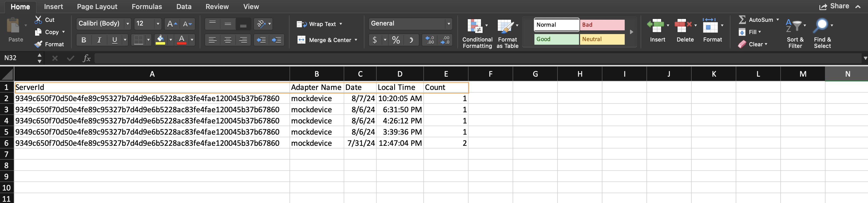868x203 pixels.
Task: Click the percent style icon
Action: (x=396, y=40)
